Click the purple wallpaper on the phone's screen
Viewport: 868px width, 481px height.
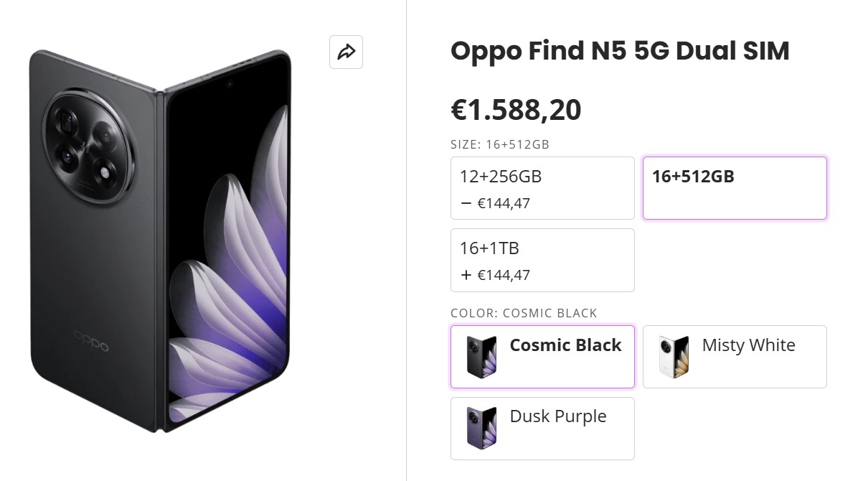point(237,287)
